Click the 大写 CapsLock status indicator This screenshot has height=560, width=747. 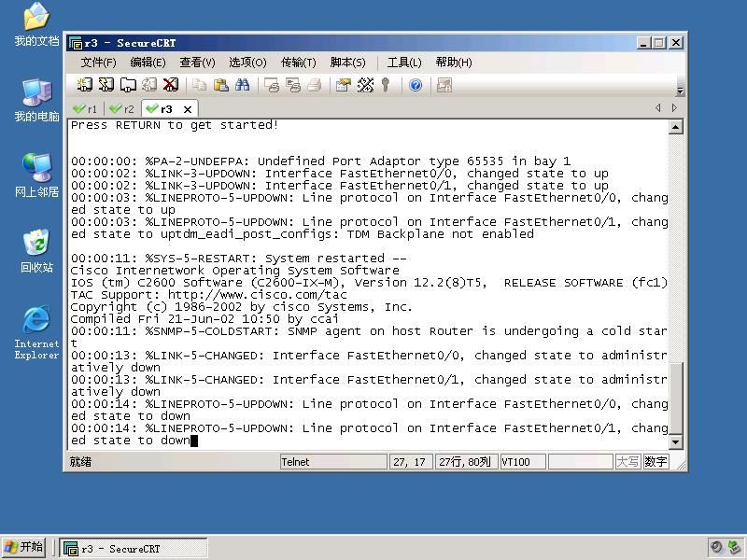pyautogui.click(x=627, y=461)
